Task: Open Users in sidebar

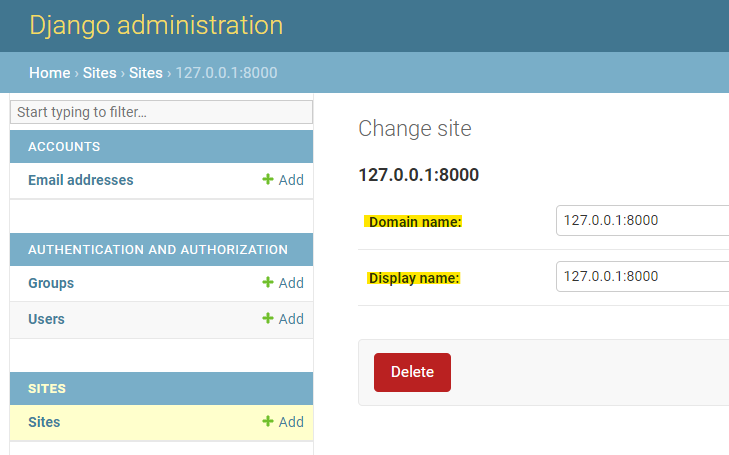Action: [x=46, y=319]
